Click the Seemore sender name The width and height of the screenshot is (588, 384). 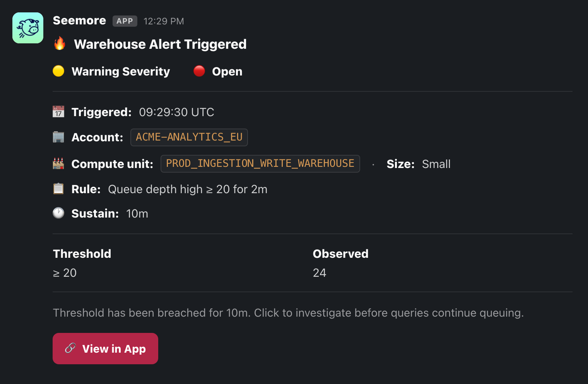(79, 21)
